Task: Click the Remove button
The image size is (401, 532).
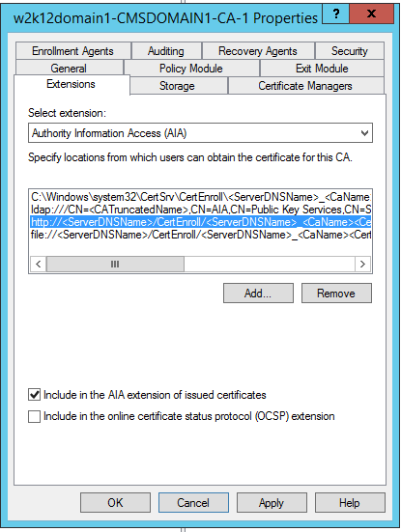Action: 336,294
